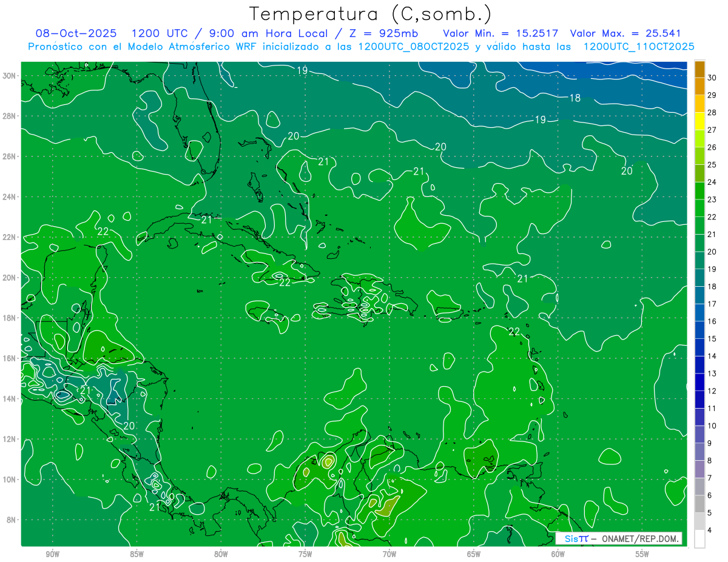
Task: Click the "18N" latitude axis label
Action: [x=9, y=318]
